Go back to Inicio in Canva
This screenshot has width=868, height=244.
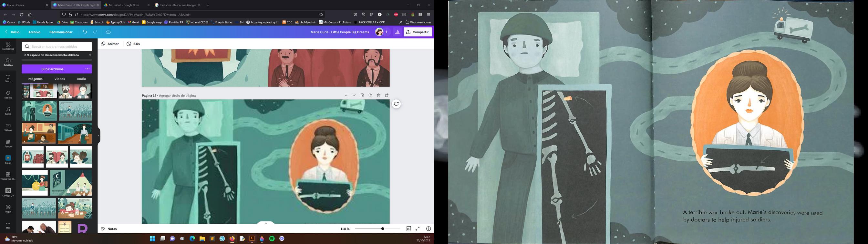[12, 32]
